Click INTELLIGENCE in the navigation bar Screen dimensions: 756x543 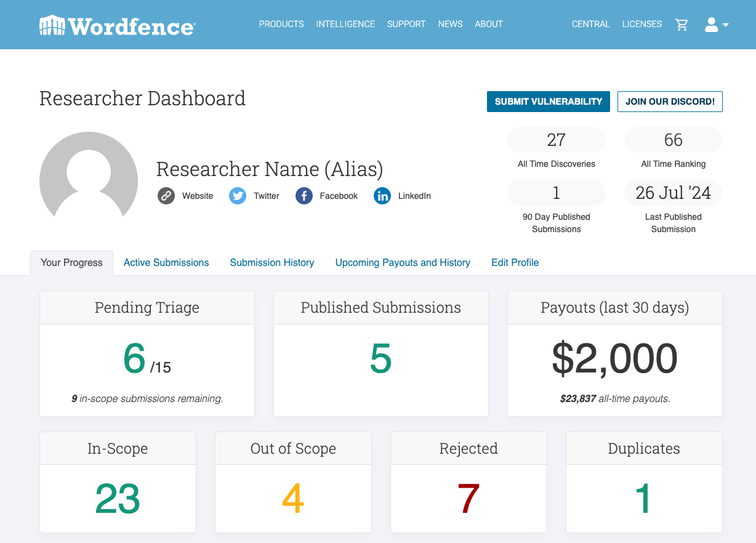tap(345, 24)
